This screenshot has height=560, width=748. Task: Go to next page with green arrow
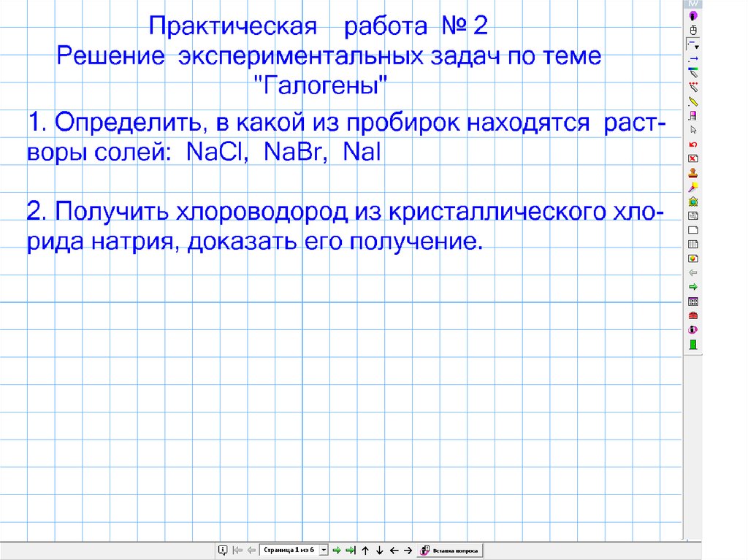(337, 550)
